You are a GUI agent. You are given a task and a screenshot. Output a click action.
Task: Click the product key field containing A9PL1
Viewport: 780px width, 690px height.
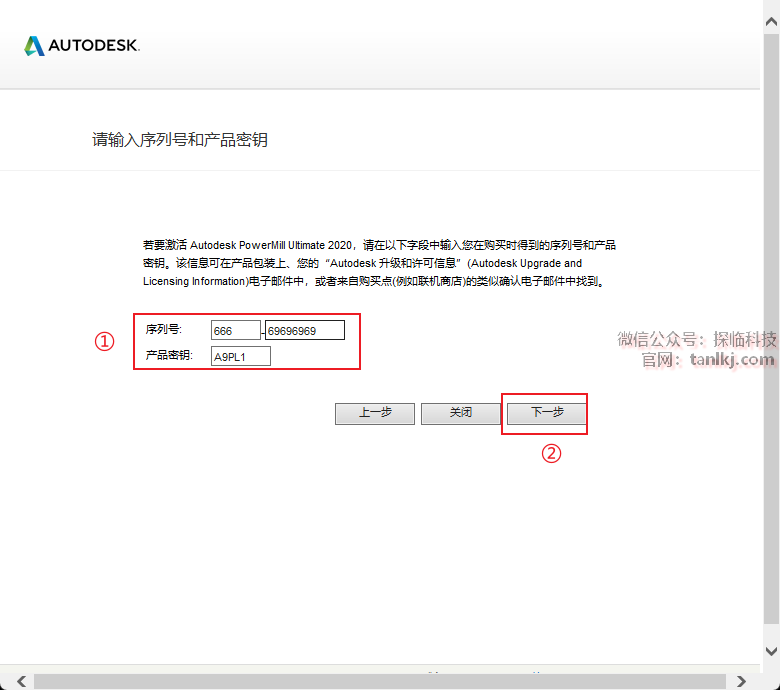pyautogui.click(x=240, y=356)
